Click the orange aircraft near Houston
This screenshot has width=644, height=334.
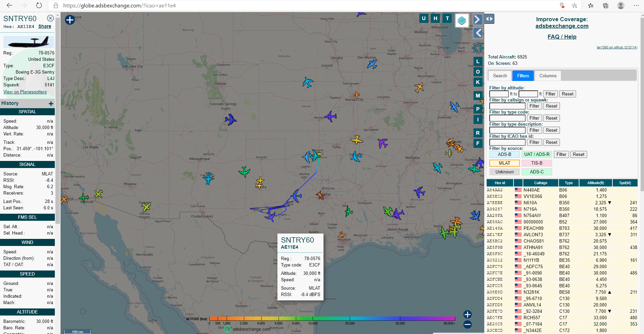[342, 235]
